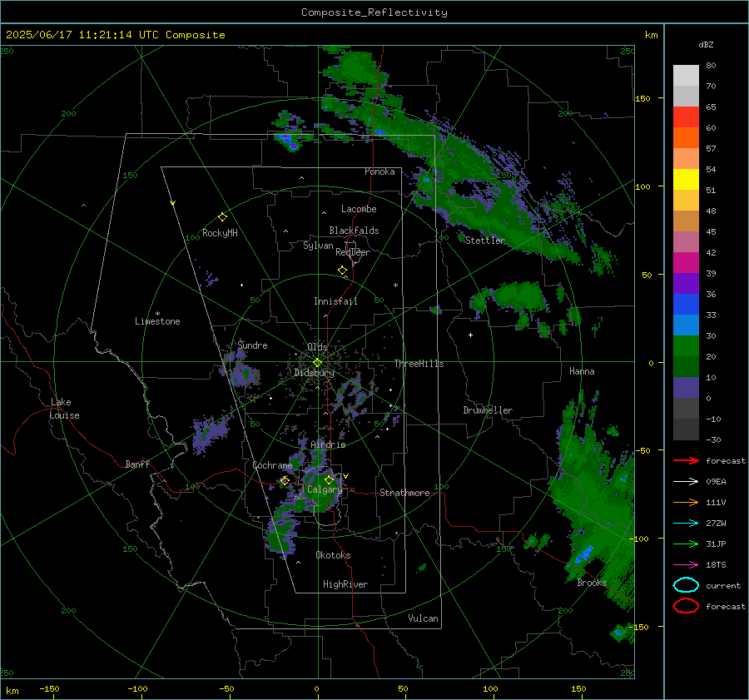749x700 pixels.
Task: Select the purple 36-39 dBZ swatch
Action: pos(686,284)
